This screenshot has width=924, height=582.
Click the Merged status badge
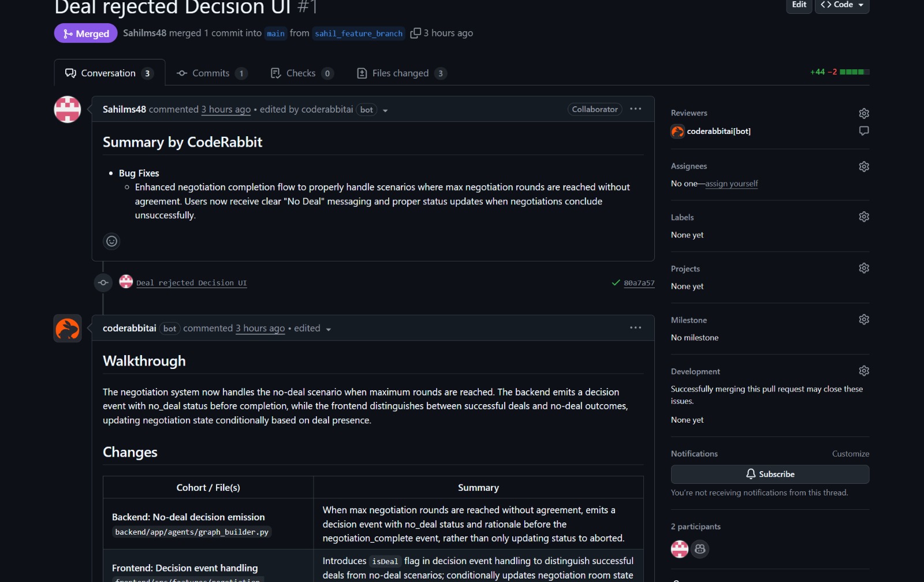tap(86, 33)
